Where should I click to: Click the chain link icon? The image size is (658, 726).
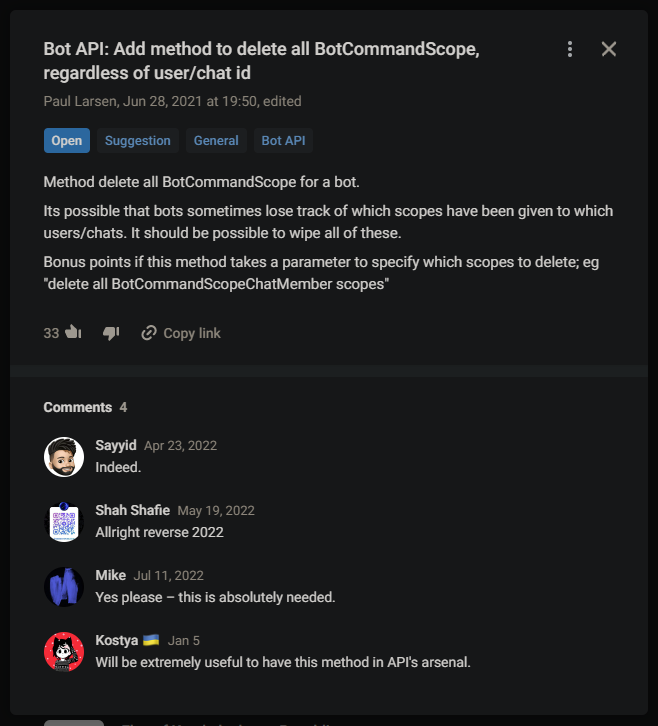pos(149,333)
